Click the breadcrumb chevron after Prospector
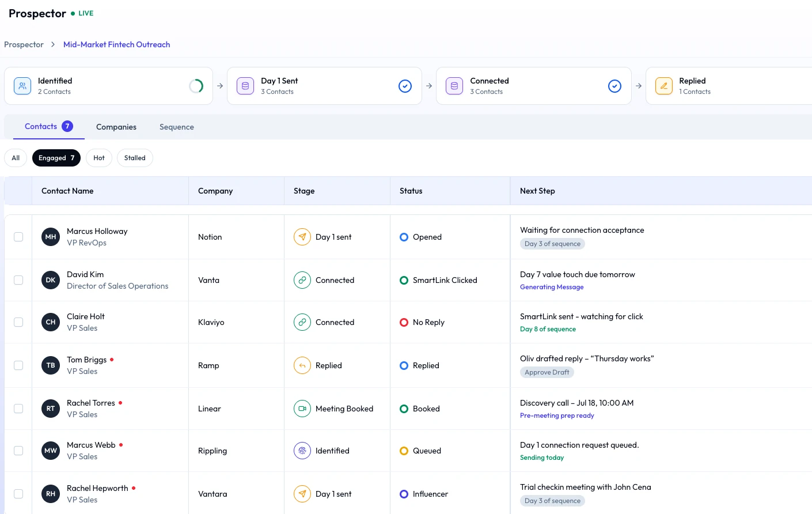812x514 pixels. pyautogui.click(x=53, y=44)
